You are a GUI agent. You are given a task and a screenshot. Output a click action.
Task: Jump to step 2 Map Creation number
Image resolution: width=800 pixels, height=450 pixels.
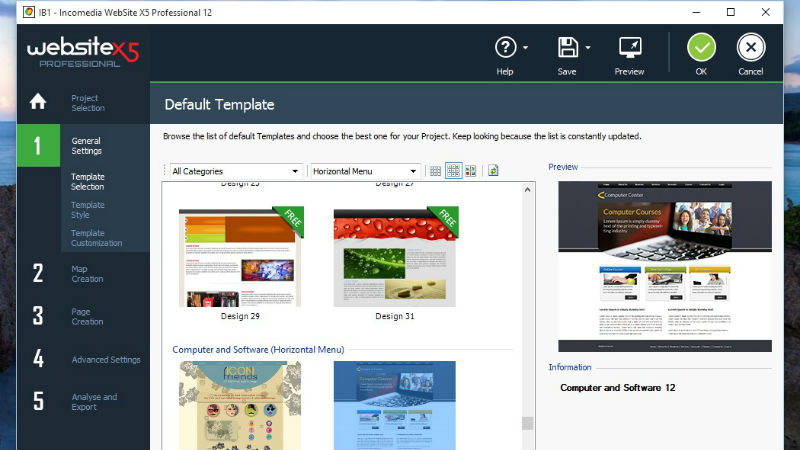point(38,273)
